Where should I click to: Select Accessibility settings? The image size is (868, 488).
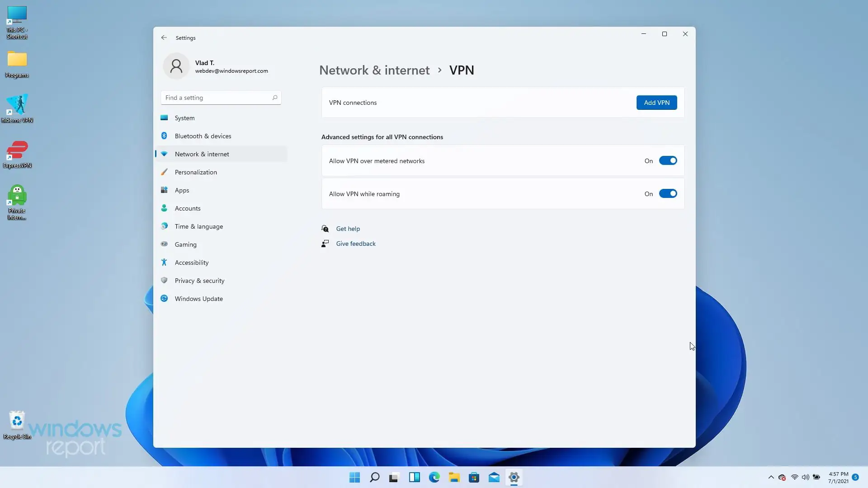192,262
